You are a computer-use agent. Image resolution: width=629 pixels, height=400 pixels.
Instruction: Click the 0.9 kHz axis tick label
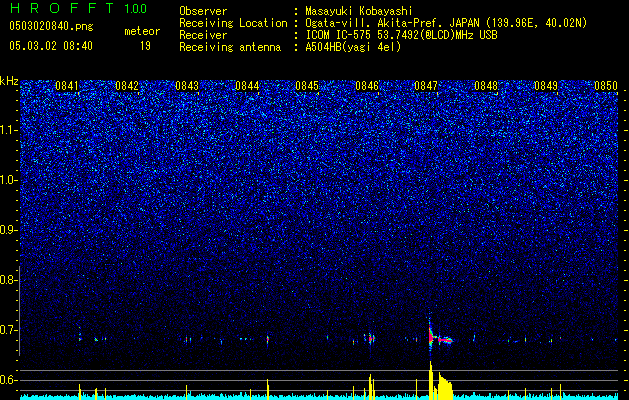[8, 230]
